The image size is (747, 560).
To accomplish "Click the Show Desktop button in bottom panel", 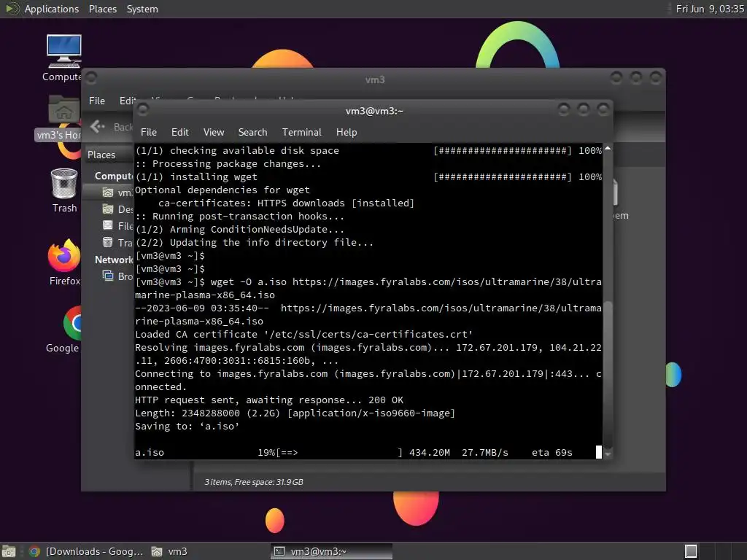I will (9, 551).
